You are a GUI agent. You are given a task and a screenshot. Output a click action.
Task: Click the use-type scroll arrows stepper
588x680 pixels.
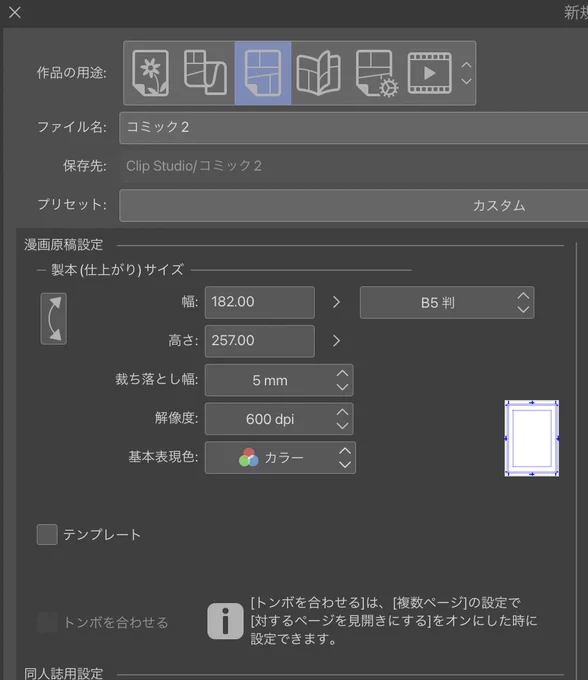466,73
